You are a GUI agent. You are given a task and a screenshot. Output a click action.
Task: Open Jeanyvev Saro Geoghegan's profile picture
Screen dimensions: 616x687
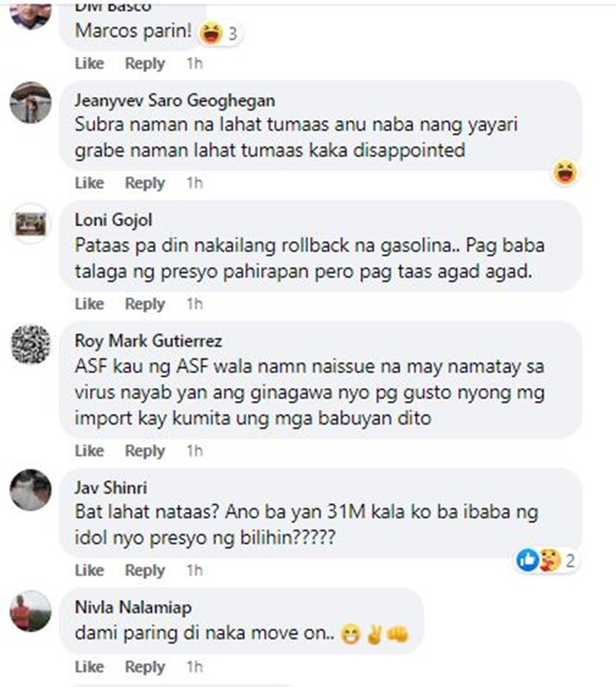(x=30, y=103)
